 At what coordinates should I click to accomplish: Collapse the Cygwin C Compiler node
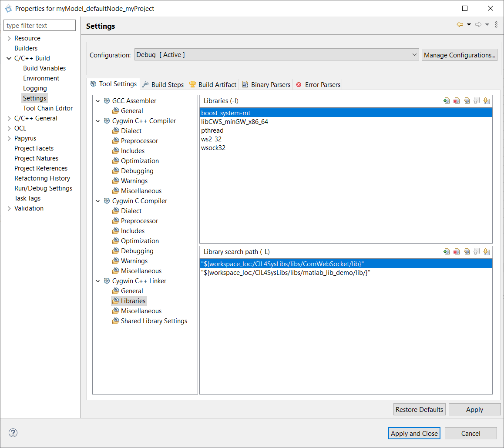click(98, 201)
